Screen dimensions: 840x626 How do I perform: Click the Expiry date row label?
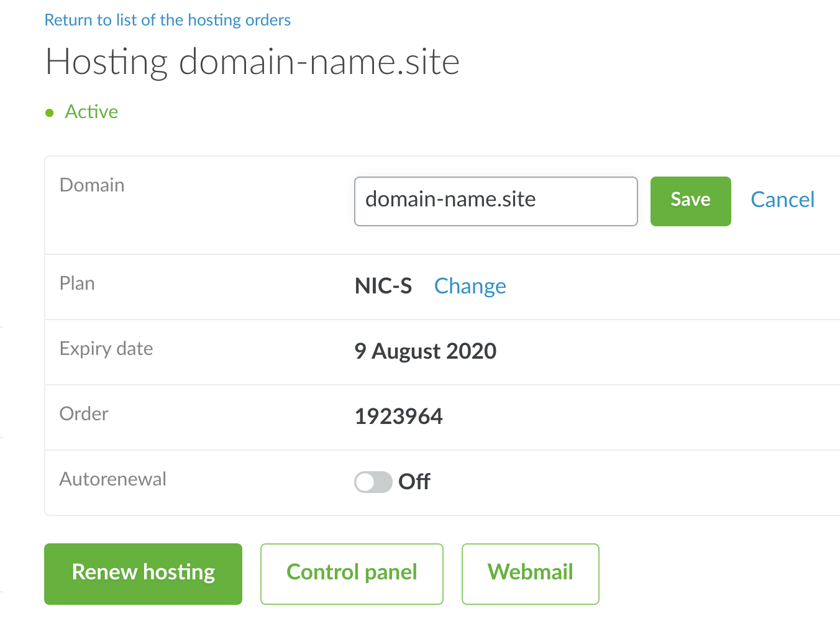106,349
